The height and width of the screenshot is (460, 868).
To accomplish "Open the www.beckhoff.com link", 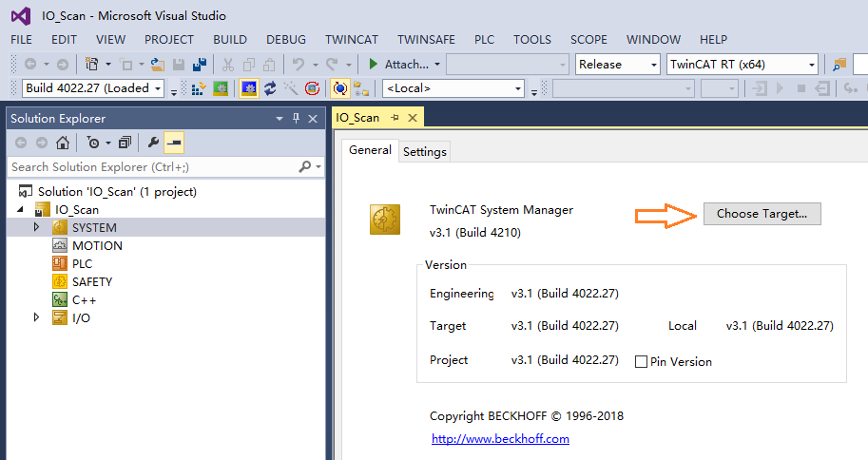I will pos(500,439).
